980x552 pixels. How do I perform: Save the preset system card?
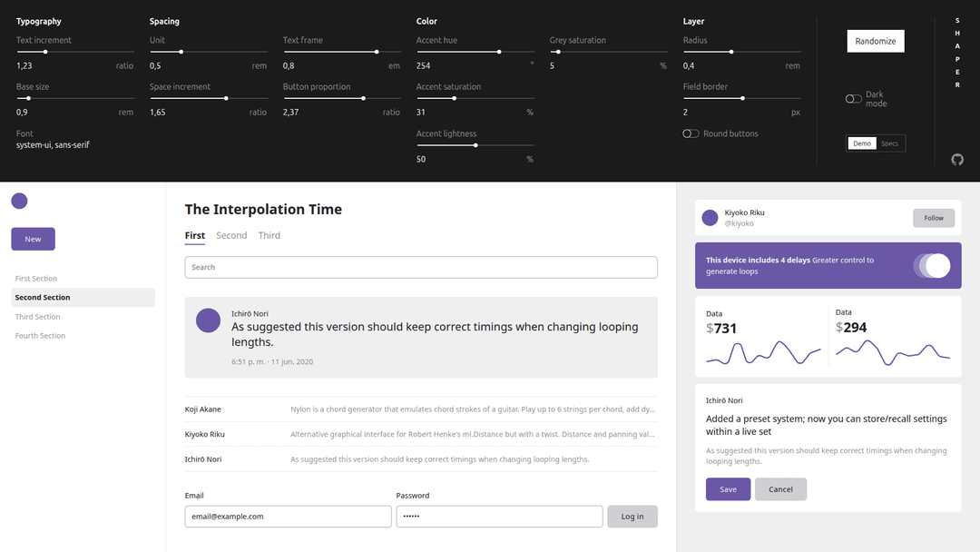point(728,489)
